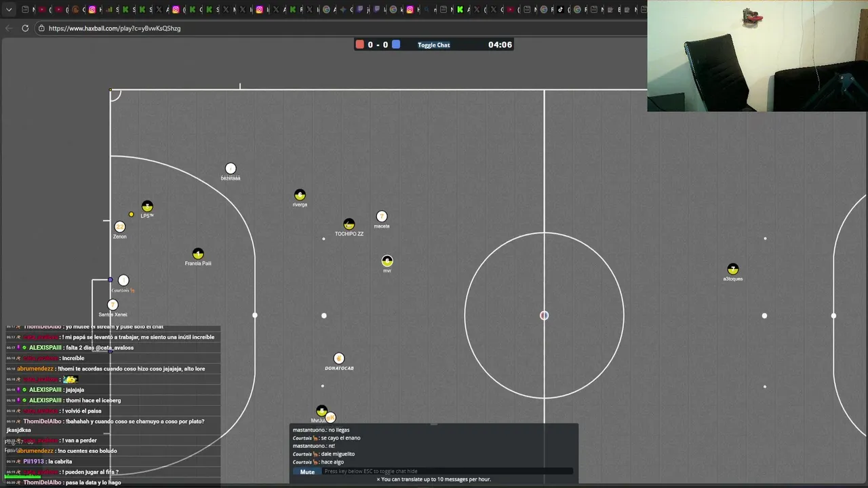Screen dimensions: 868x488
Task: Click the player disc labeled Santos Xenei
Action: 113,305
